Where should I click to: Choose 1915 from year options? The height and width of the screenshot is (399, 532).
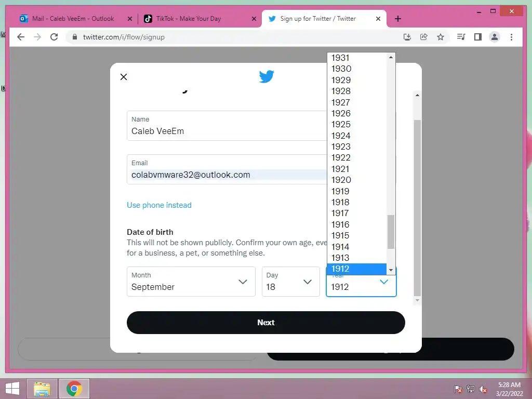356,235
